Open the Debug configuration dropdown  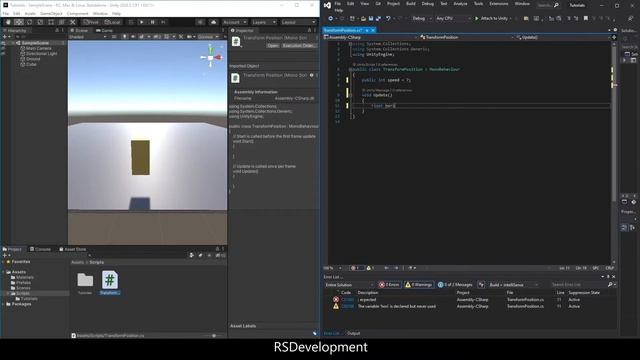click(422, 18)
